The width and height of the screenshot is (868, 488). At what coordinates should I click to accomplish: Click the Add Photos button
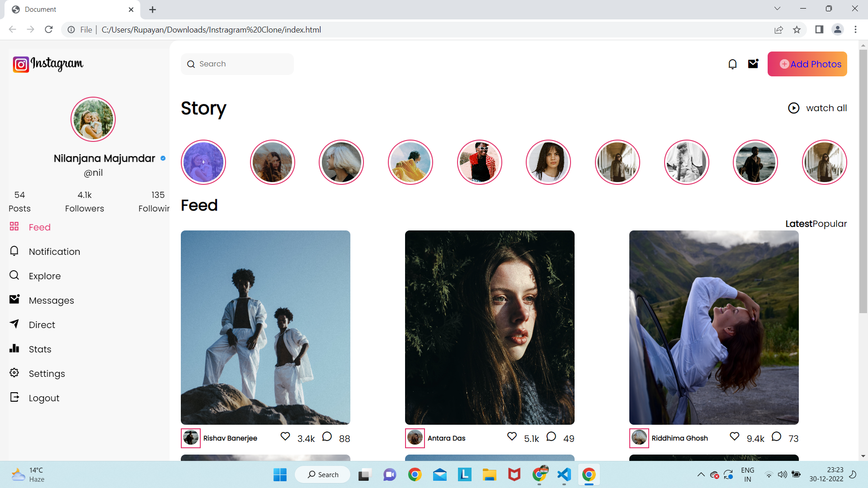(807, 64)
